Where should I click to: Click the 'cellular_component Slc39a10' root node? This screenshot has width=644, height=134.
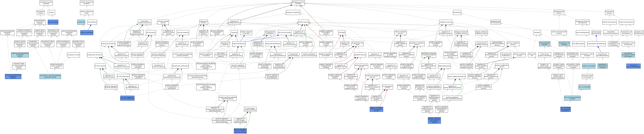pyautogui.click(x=87, y=3)
